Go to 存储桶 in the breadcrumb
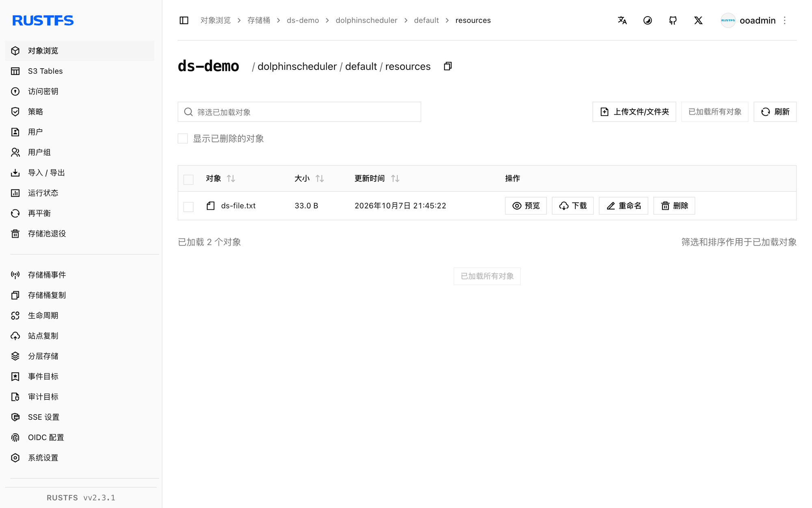 [x=259, y=20]
